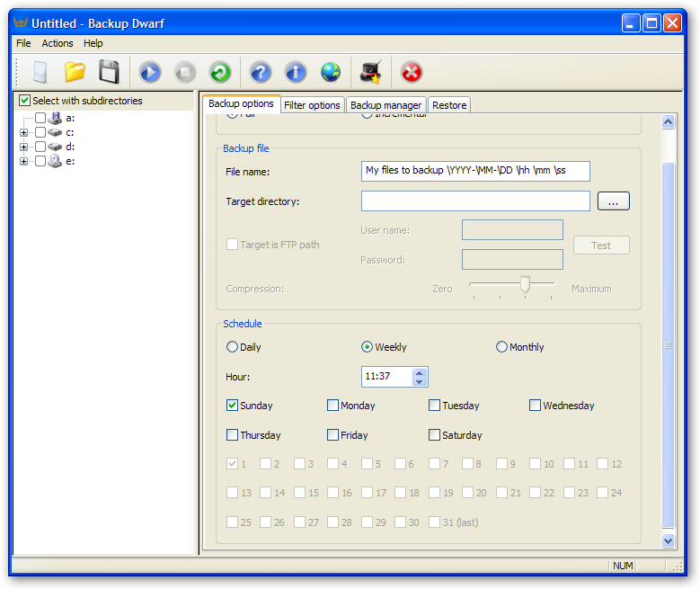Switch to the Backup manager tab

[385, 105]
